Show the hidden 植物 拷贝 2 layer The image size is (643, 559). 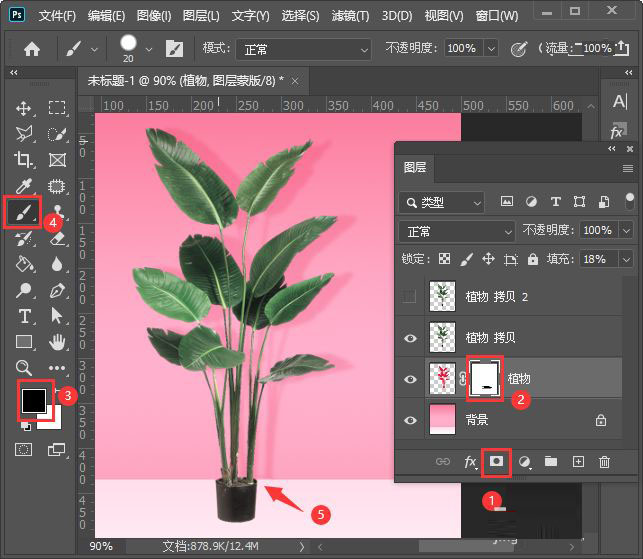coord(410,296)
